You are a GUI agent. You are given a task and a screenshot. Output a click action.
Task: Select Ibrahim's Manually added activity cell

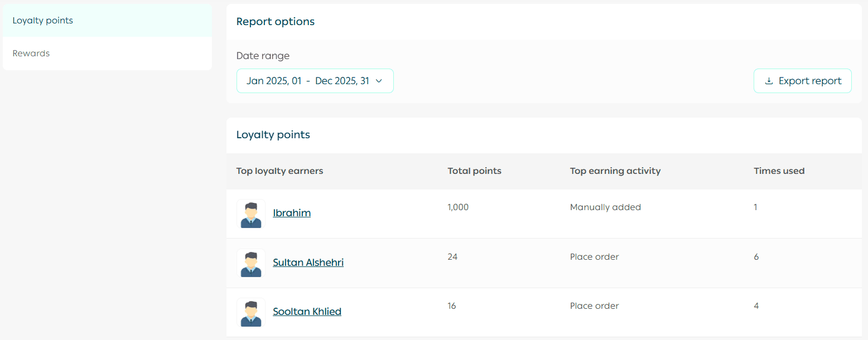[605, 207]
